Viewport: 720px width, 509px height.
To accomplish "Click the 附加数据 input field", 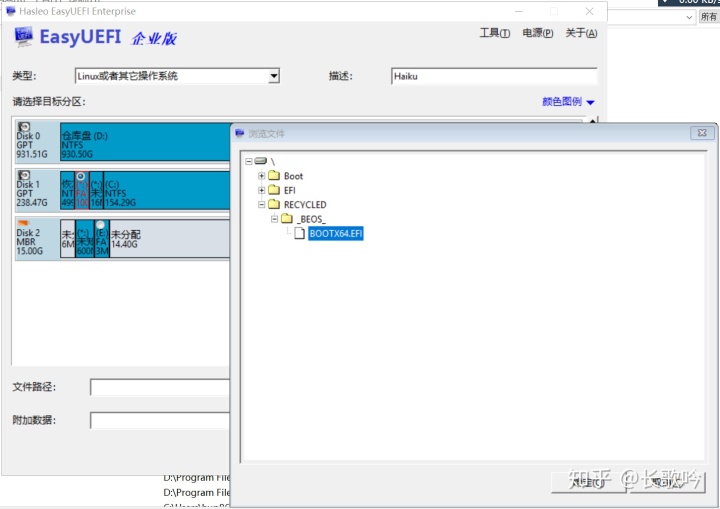I will click(160, 420).
